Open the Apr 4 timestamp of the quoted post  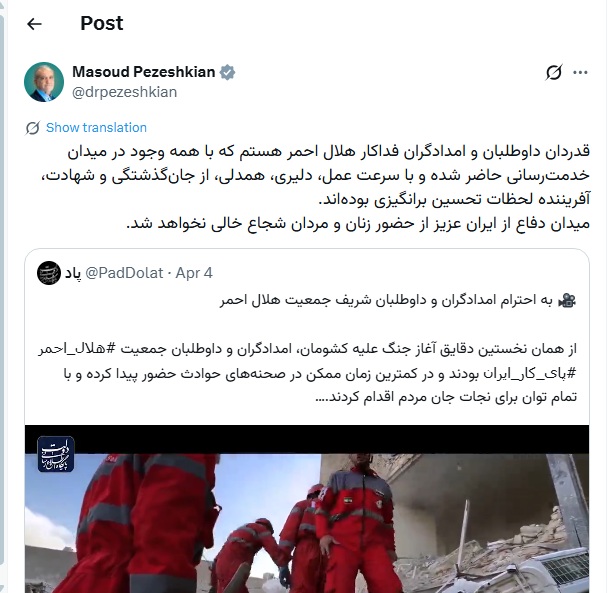[194, 273]
